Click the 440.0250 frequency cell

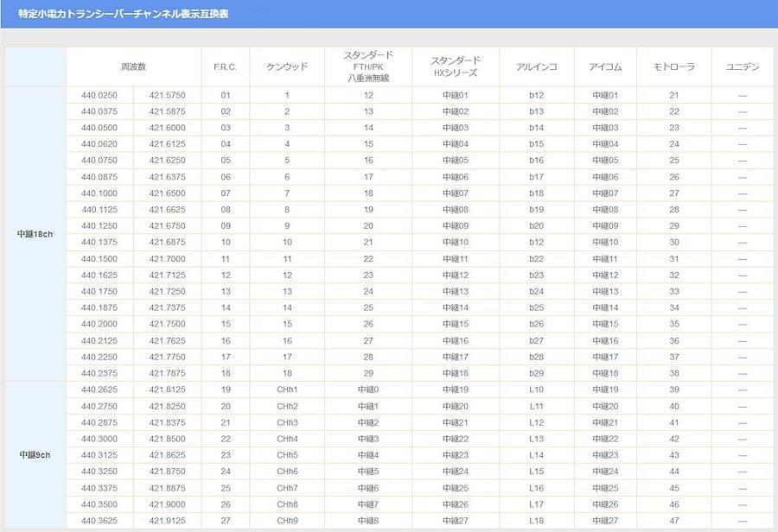tap(99, 95)
